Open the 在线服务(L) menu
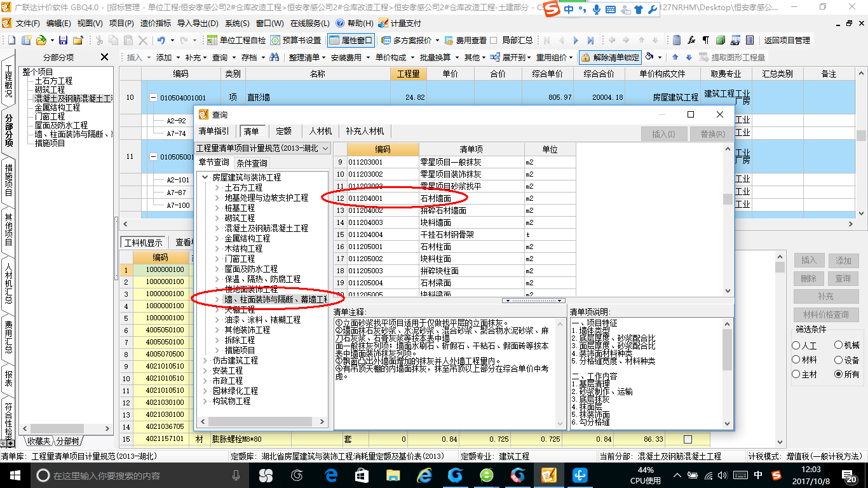 coord(310,23)
